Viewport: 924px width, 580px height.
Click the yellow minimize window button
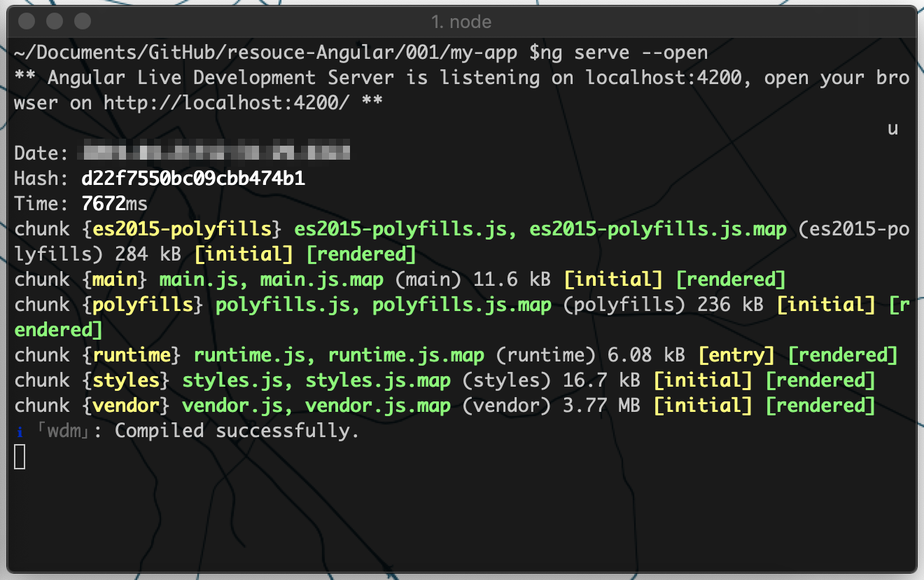click(x=55, y=21)
